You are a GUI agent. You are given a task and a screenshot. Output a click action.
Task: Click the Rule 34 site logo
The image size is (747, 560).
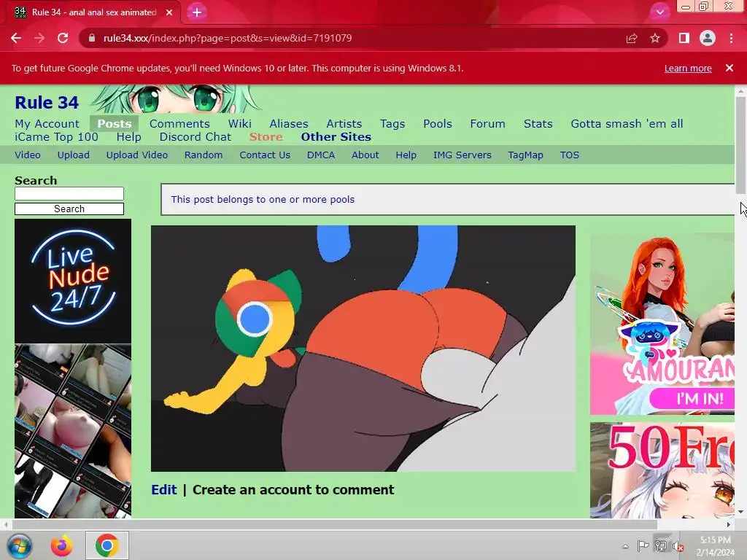tap(47, 102)
